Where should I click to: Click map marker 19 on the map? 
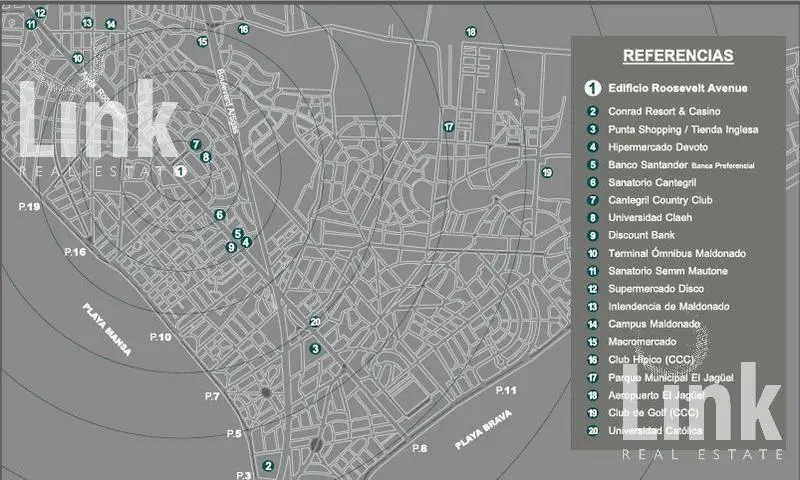[x=547, y=172]
